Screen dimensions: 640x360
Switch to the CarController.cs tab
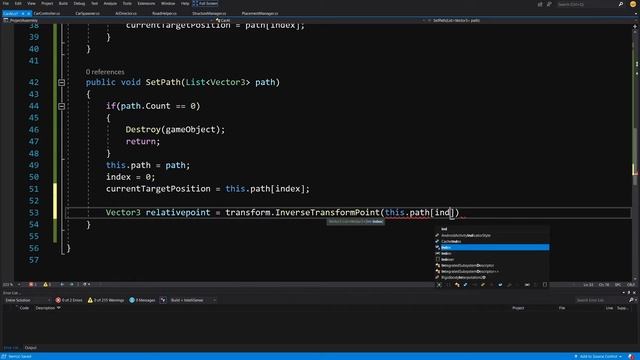[47, 13]
